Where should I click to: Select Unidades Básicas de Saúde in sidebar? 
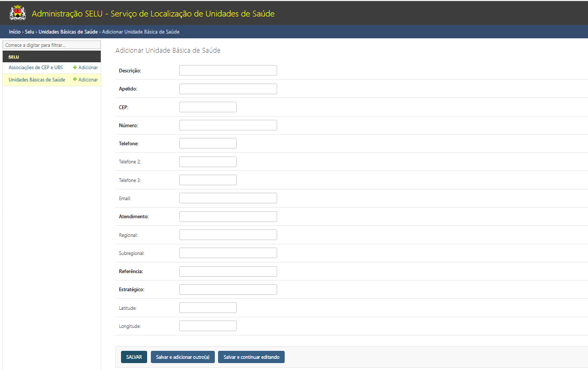pos(37,80)
